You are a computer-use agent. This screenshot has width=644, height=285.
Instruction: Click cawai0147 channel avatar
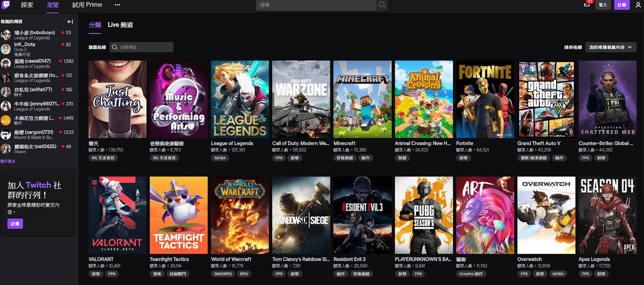point(6,64)
